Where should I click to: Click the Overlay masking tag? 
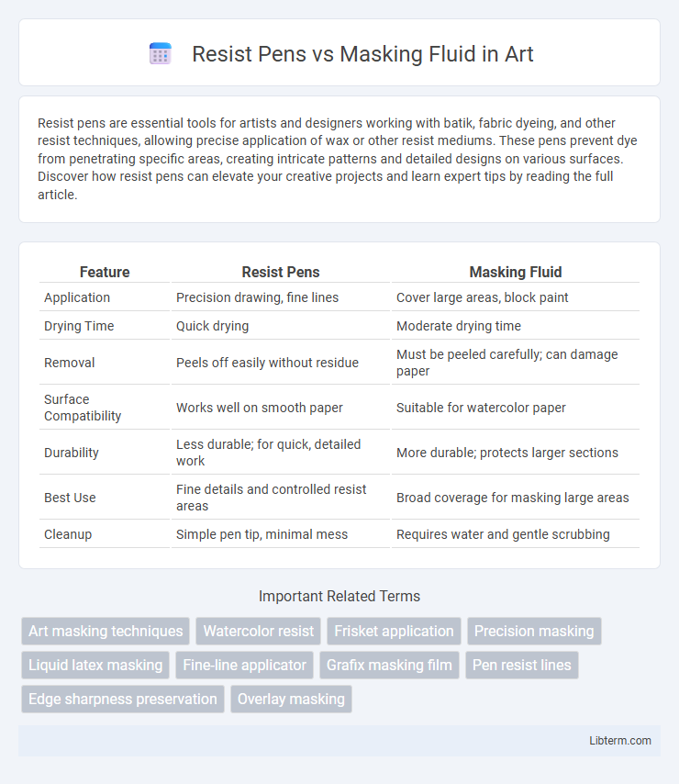tap(291, 699)
